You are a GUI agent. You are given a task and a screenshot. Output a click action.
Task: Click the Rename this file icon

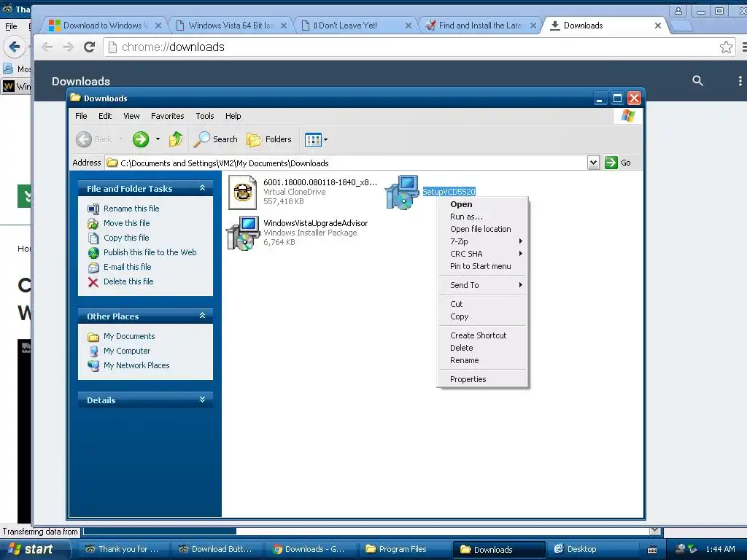[x=93, y=209]
